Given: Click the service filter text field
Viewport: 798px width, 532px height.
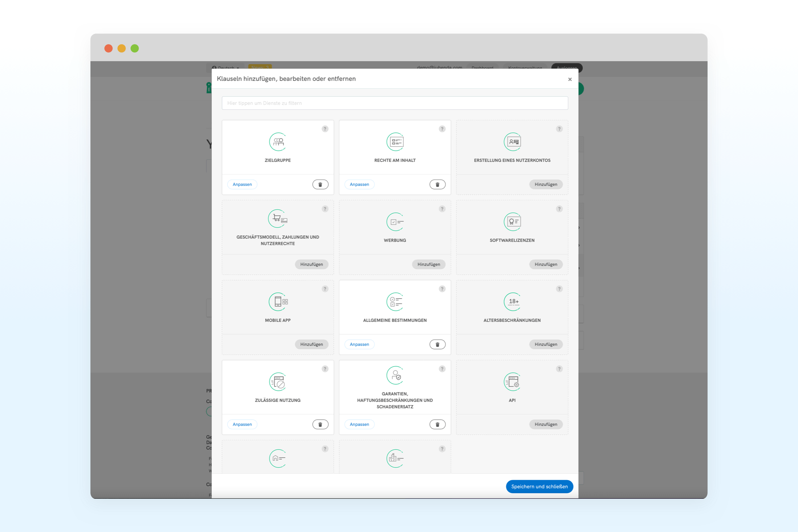Looking at the screenshot, I should pyautogui.click(x=395, y=103).
